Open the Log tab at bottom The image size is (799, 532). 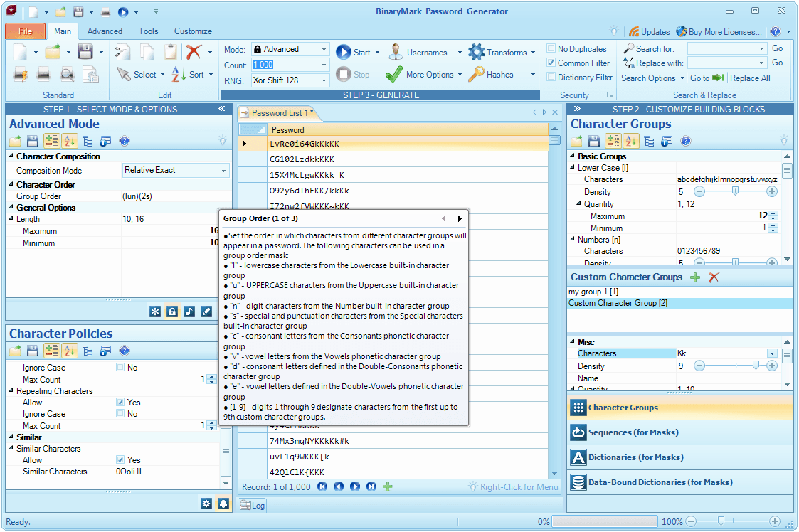(x=253, y=505)
